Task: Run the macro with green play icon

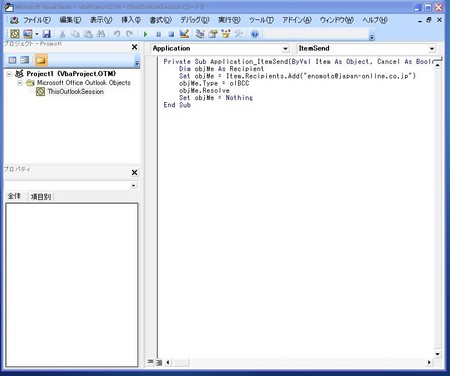Action: point(145,34)
